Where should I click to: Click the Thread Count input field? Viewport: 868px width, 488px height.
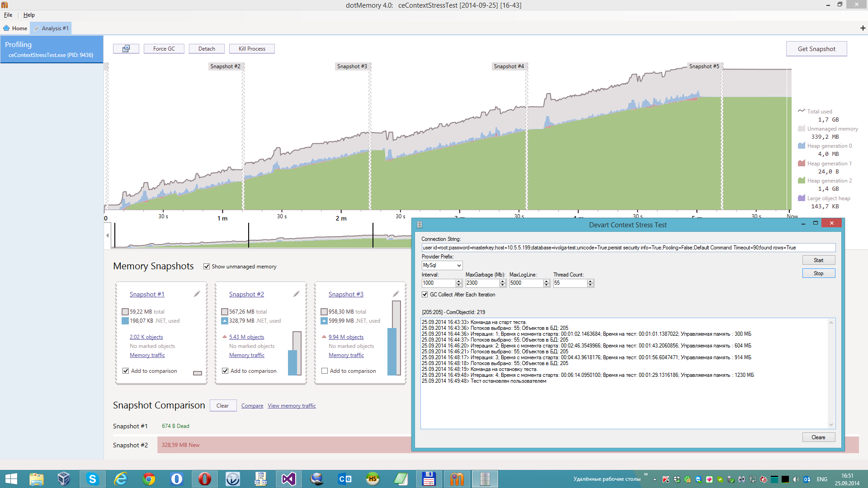click(x=570, y=283)
